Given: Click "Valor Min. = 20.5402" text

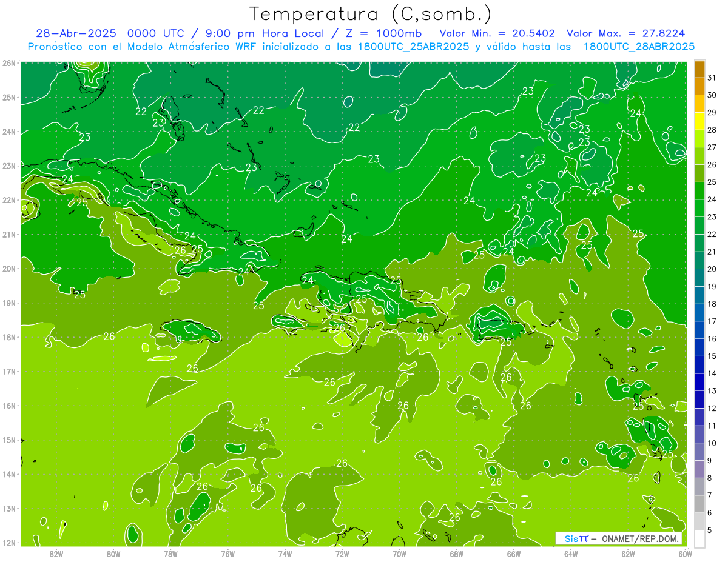Looking at the screenshot, I should [497, 33].
